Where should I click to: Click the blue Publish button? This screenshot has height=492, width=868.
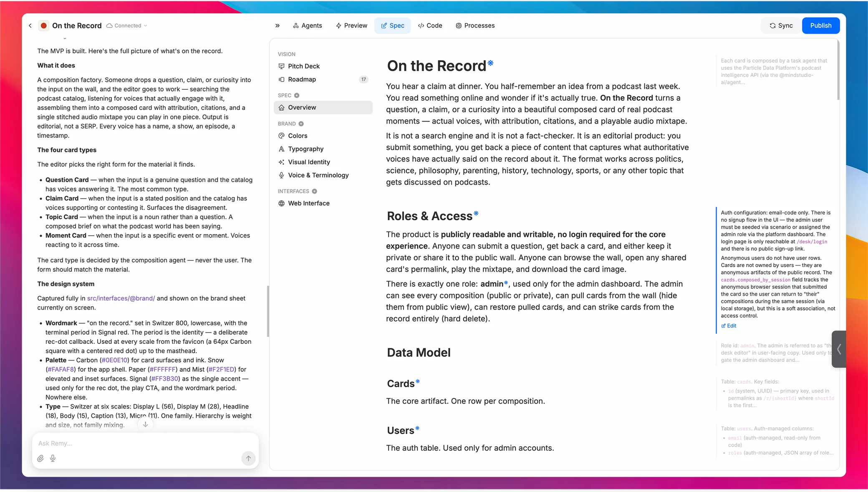[820, 25]
